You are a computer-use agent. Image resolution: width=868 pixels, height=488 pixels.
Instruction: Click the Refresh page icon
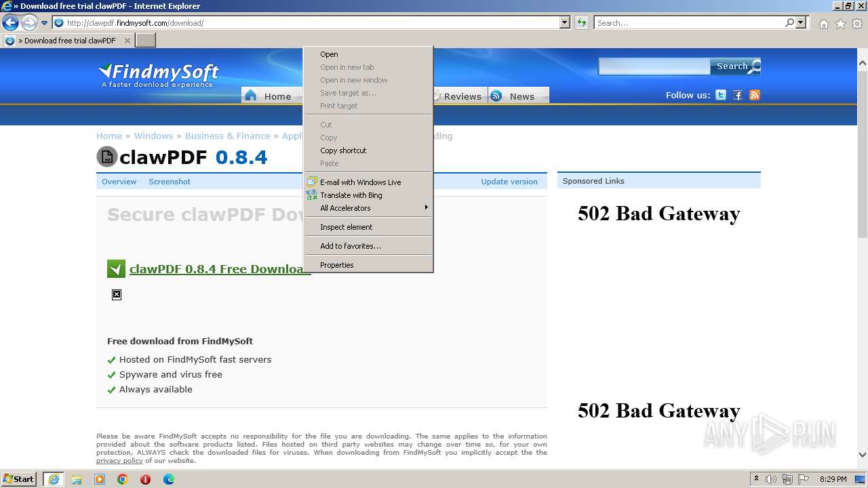point(581,23)
